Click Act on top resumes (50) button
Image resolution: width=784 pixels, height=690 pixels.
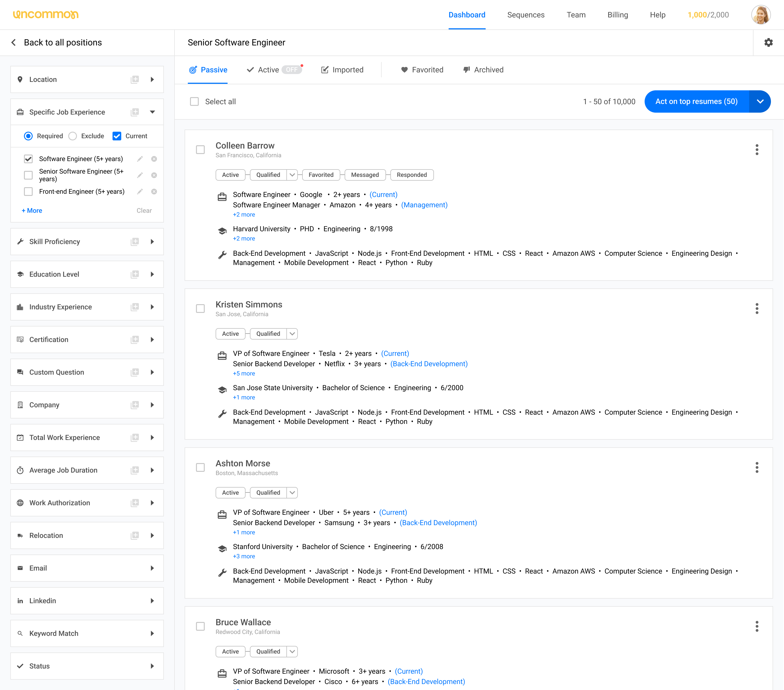click(x=697, y=101)
